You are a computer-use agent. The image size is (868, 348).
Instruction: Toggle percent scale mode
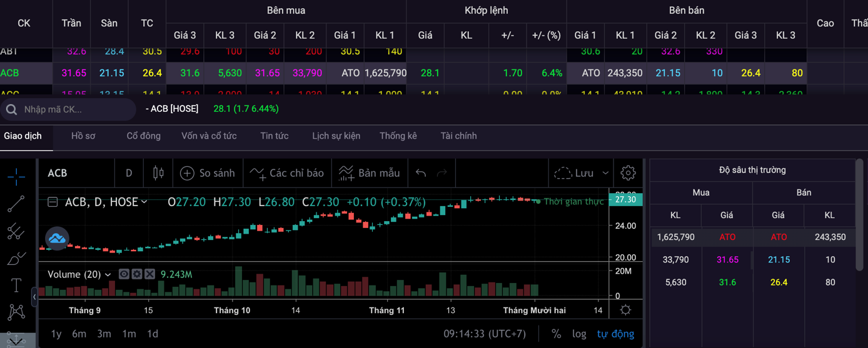(x=556, y=334)
